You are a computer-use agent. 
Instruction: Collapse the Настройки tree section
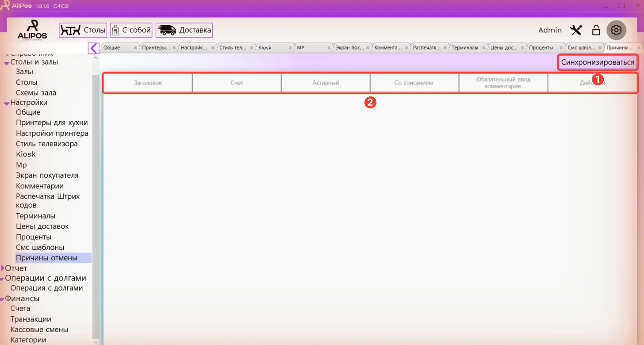7,103
